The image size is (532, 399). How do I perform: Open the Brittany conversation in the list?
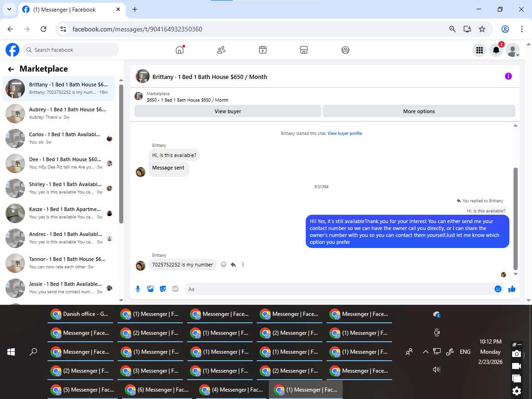click(59, 89)
